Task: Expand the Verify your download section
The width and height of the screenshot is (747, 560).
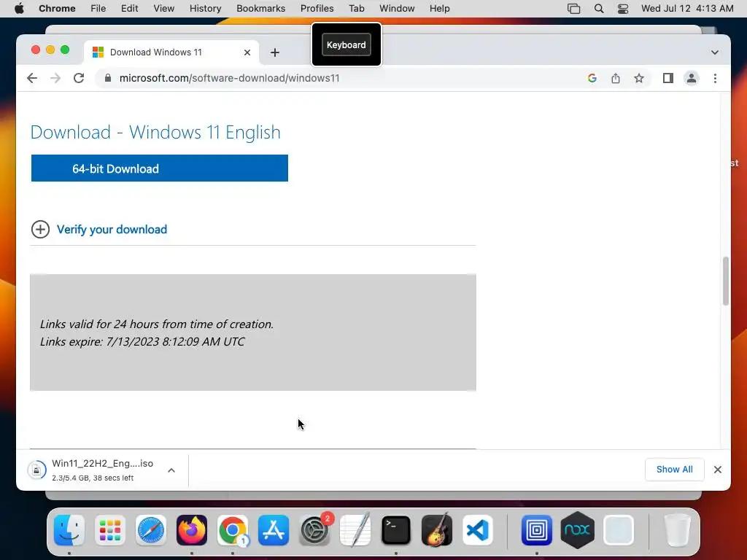Action: pyautogui.click(x=41, y=230)
